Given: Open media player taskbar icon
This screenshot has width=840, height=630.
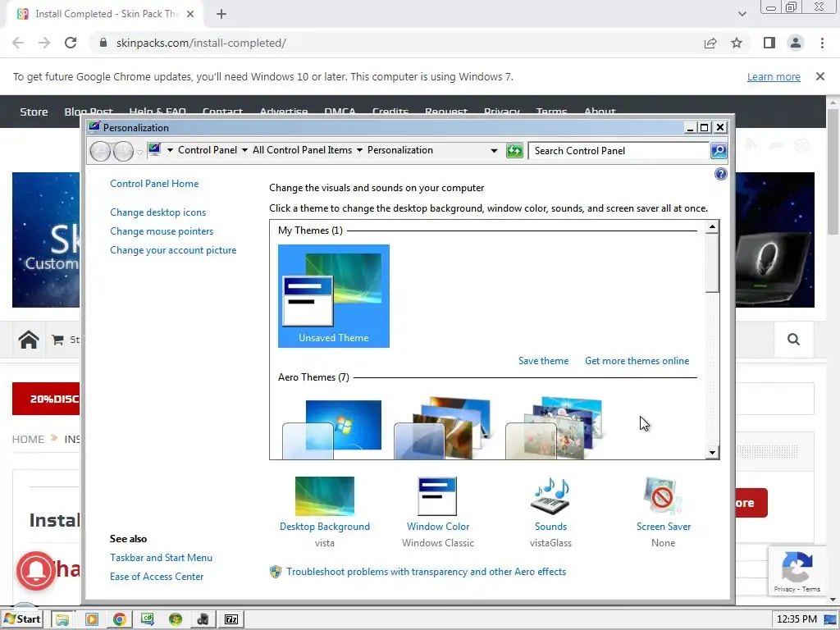Looking at the screenshot, I should pos(92,620).
